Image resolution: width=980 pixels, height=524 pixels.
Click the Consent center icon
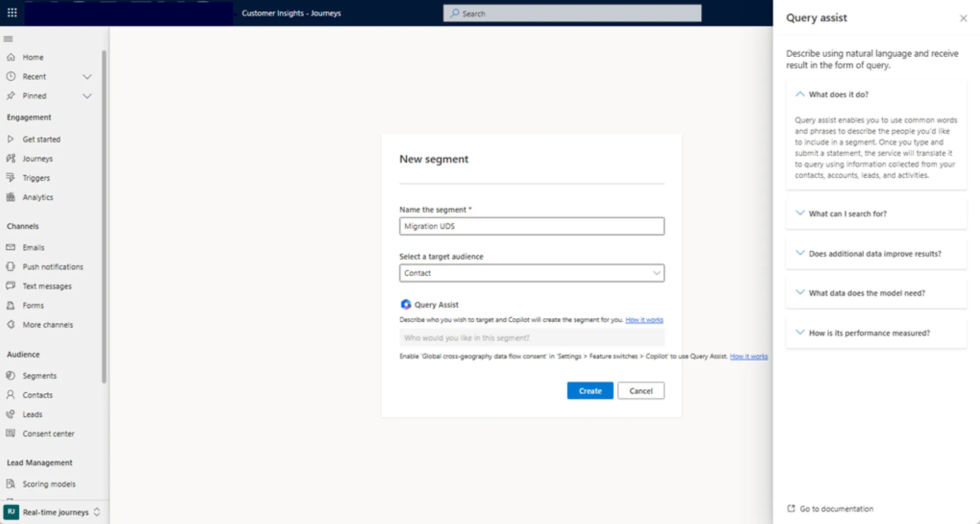click(x=11, y=433)
